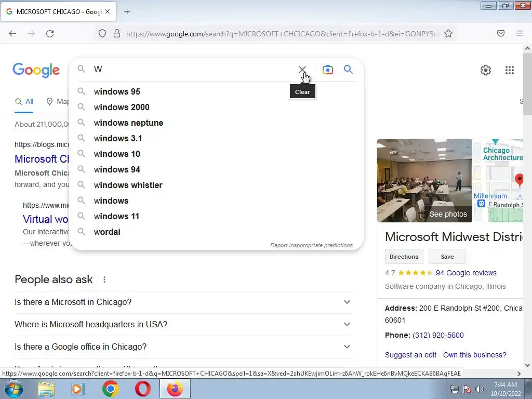Show site security padlock info

pos(117,33)
